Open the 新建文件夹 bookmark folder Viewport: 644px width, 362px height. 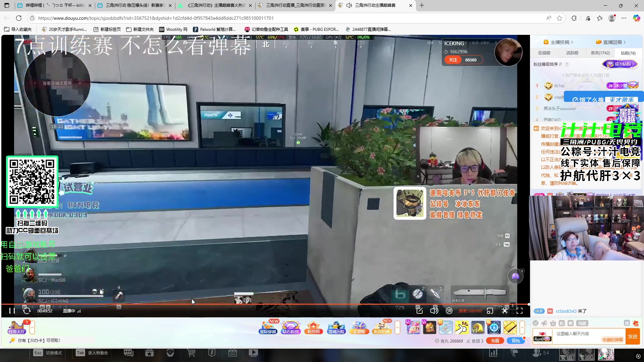140,29
